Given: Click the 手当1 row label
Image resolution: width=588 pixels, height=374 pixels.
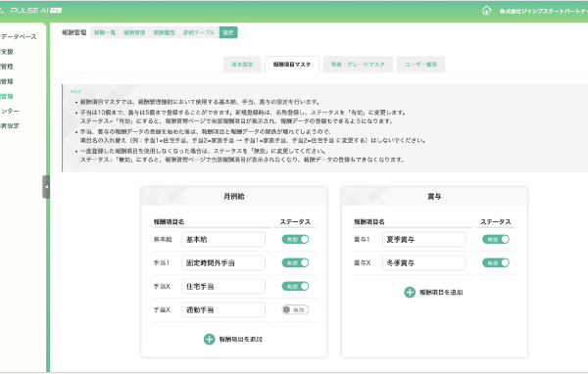Looking at the screenshot, I should click(x=162, y=263).
